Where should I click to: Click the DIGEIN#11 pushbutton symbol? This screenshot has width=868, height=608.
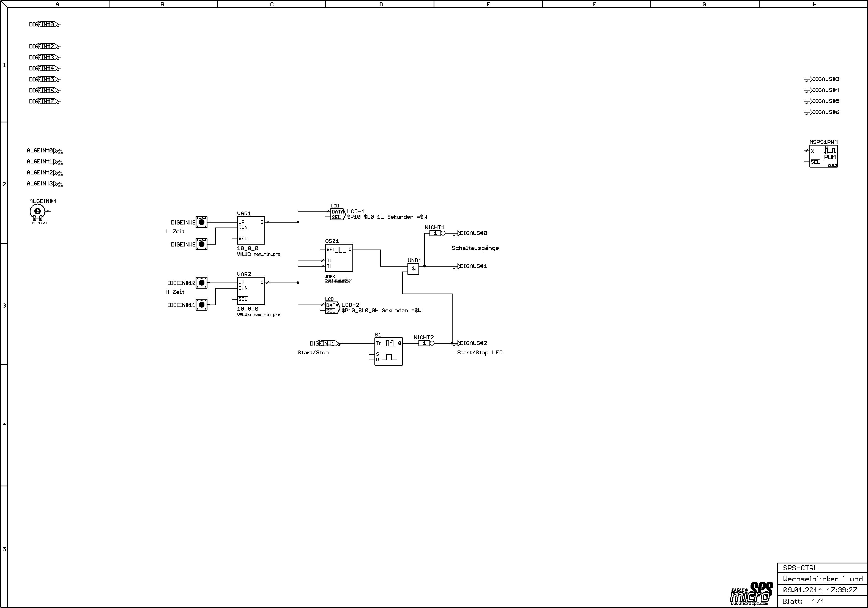point(201,305)
